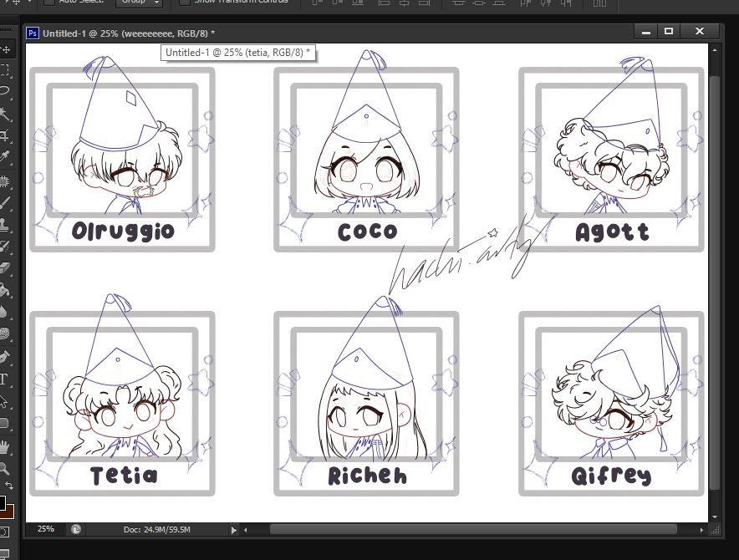This screenshot has width=739, height=560.
Task: Minimize the Untitled-1 document window
Action: point(646,32)
